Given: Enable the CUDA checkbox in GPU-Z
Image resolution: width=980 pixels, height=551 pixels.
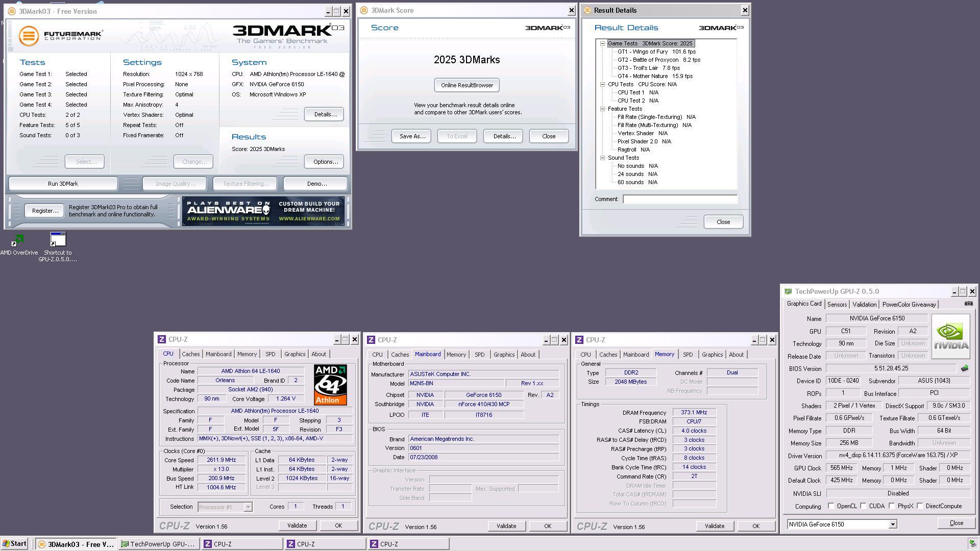Looking at the screenshot, I should [x=863, y=506].
